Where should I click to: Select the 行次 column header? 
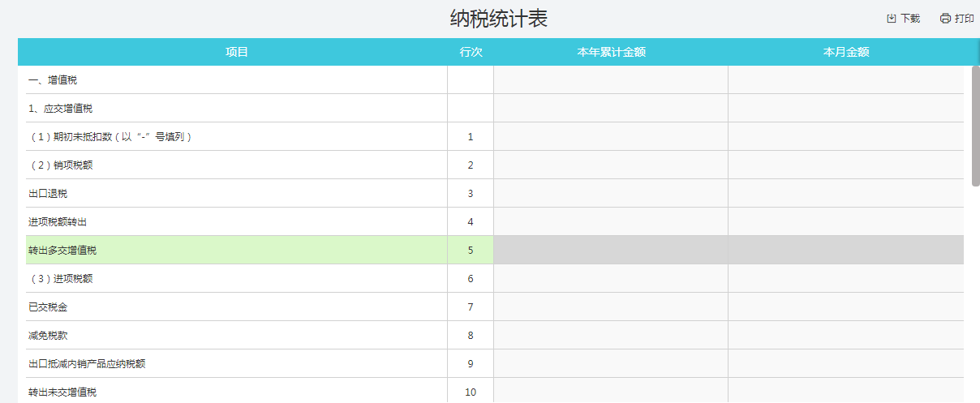pyautogui.click(x=471, y=52)
